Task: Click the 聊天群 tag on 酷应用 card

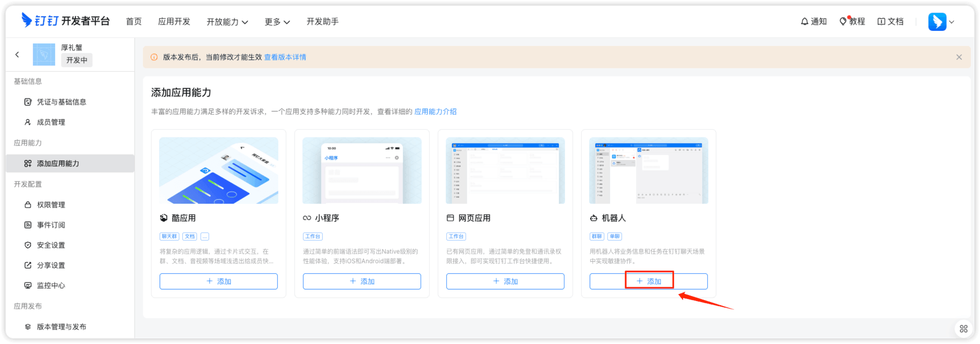Action: pos(170,236)
